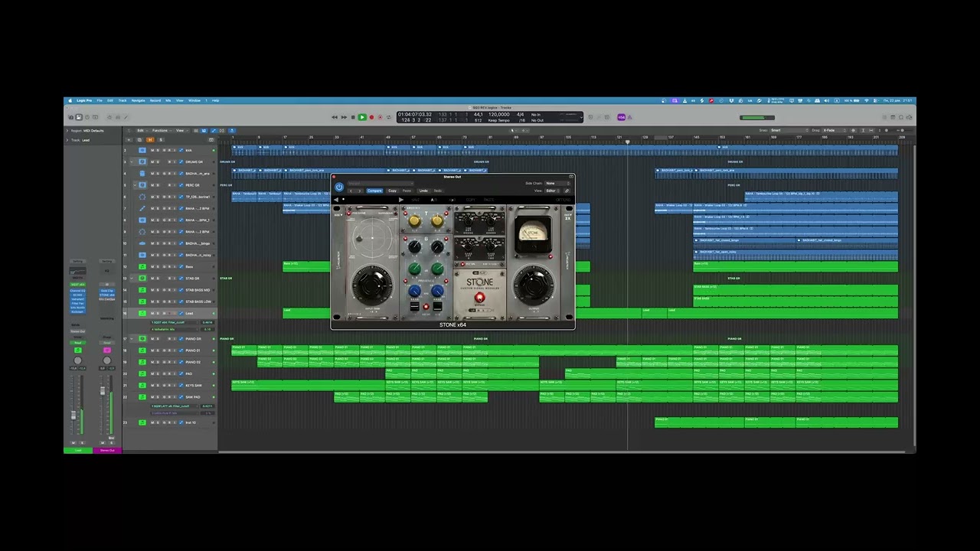Open Quick Help from the toolbar icon

(x=87, y=117)
